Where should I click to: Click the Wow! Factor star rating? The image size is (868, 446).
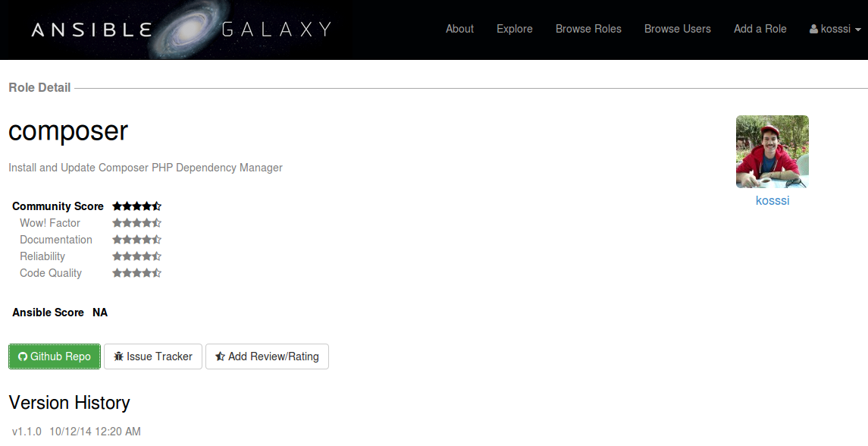coord(136,223)
